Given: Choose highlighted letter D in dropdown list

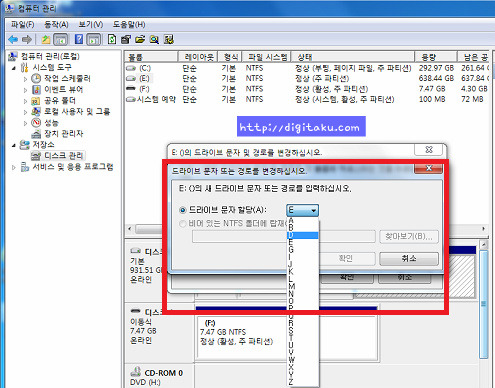Looking at the screenshot, I should click(x=303, y=235).
